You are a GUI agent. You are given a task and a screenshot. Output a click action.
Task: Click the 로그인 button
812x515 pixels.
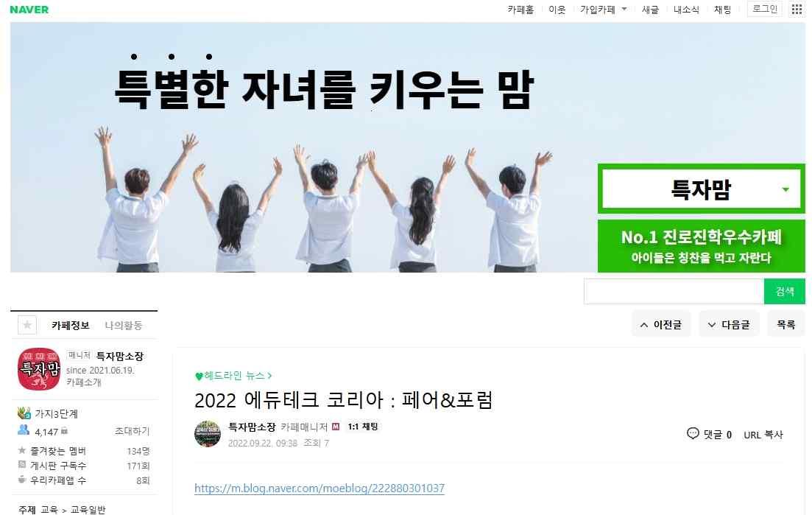coord(764,10)
